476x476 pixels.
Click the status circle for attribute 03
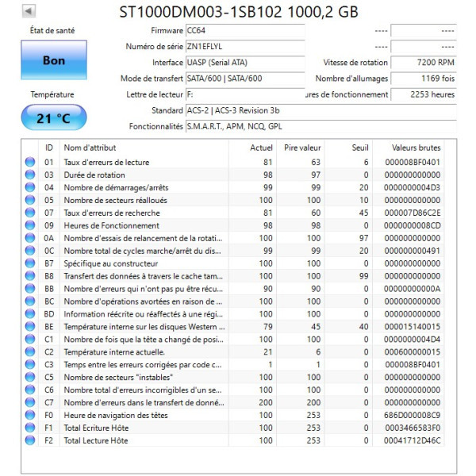point(30,175)
